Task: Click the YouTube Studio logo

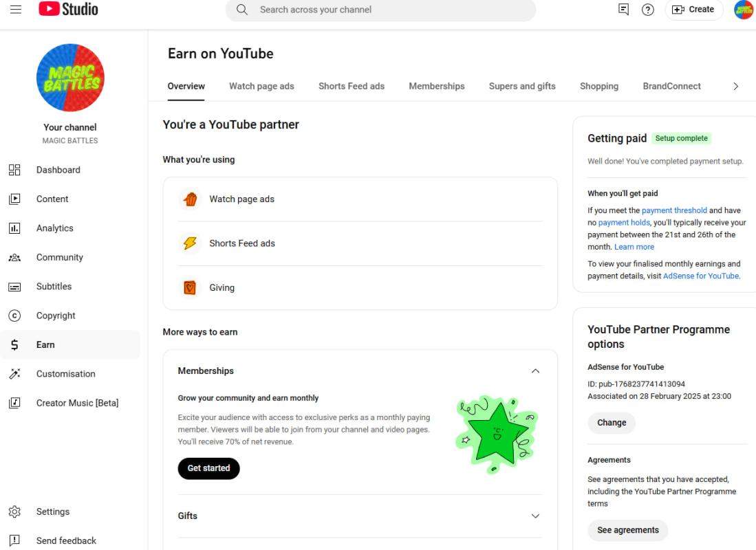Action: tap(68, 9)
